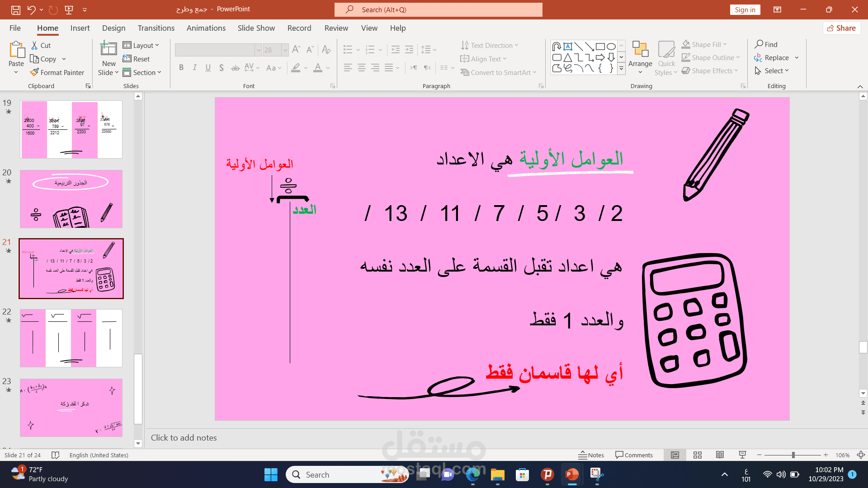Start Slide Show from status bar
868x488 pixels.
tap(742, 455)
